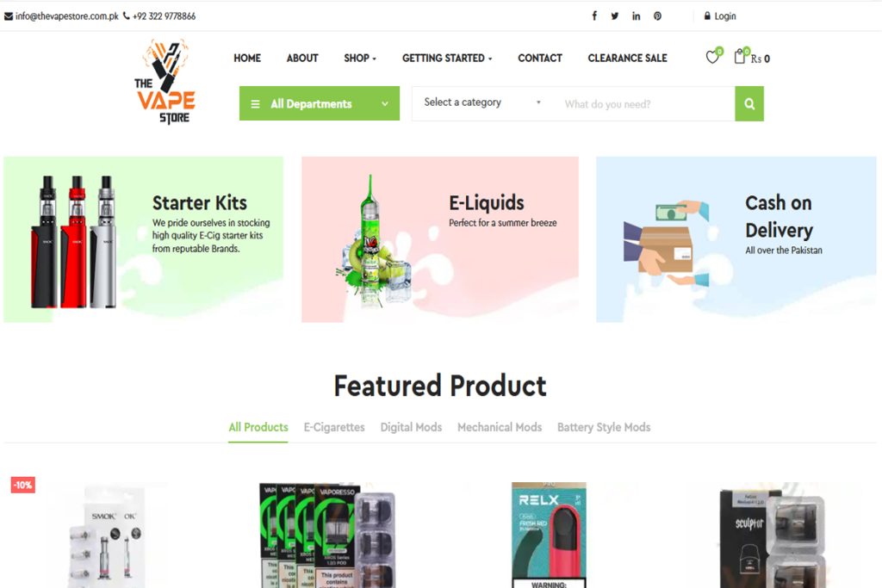Viewport: 882px width, 588px height.
Task: Open the shopping bag cart icon
Action: (x=740, y=56)
